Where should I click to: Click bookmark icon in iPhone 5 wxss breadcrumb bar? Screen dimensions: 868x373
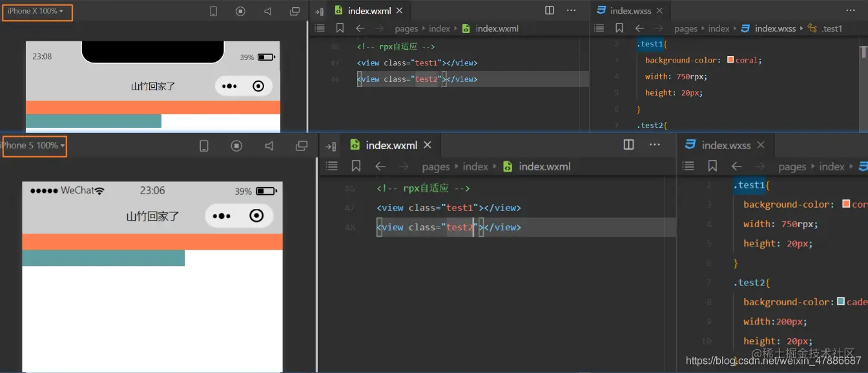712,166
